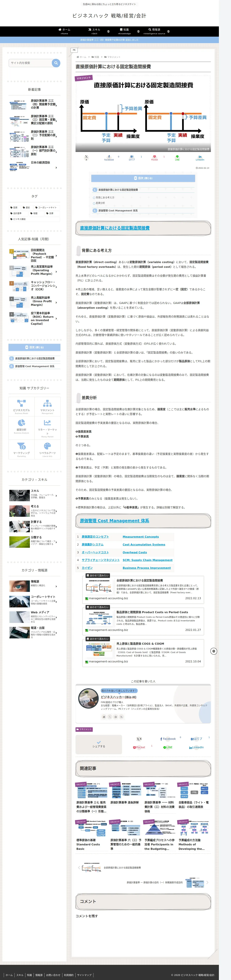This screenshot has width=231, height=980.
Task: Open the SCM: Supply Chain Management link
Action: tap(147, 560)
